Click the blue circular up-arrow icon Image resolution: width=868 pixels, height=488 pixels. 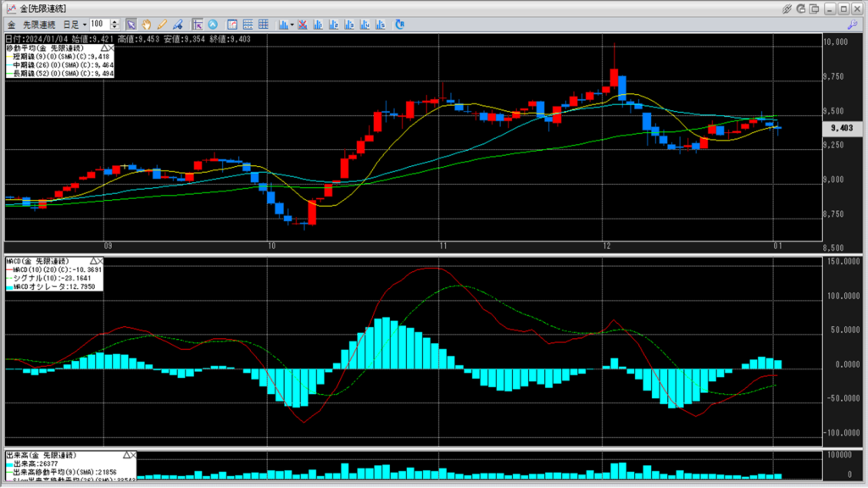coord(212,25)
